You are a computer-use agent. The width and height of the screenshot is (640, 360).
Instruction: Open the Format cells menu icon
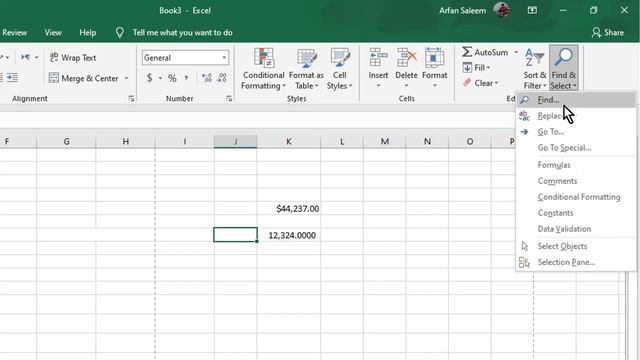click(x=435, y=58)
